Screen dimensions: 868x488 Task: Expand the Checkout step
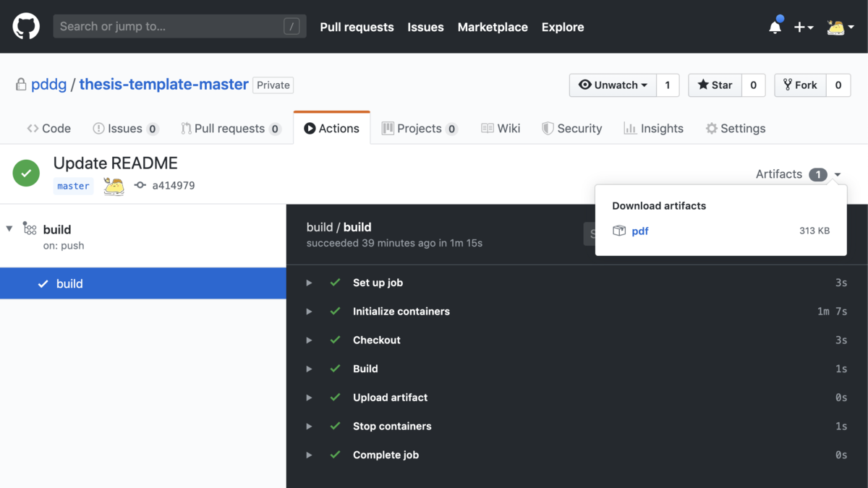pyautogui.click(x=309, y=340)
